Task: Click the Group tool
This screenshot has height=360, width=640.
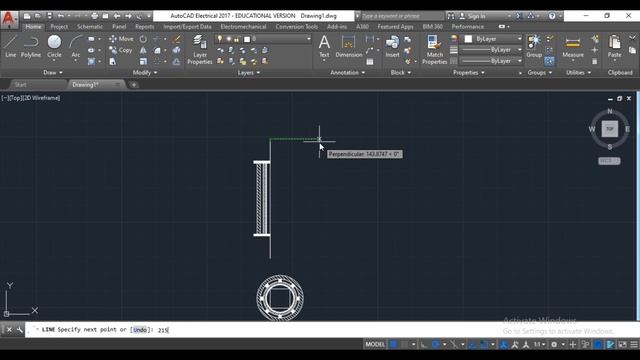Action: point(534,47)
